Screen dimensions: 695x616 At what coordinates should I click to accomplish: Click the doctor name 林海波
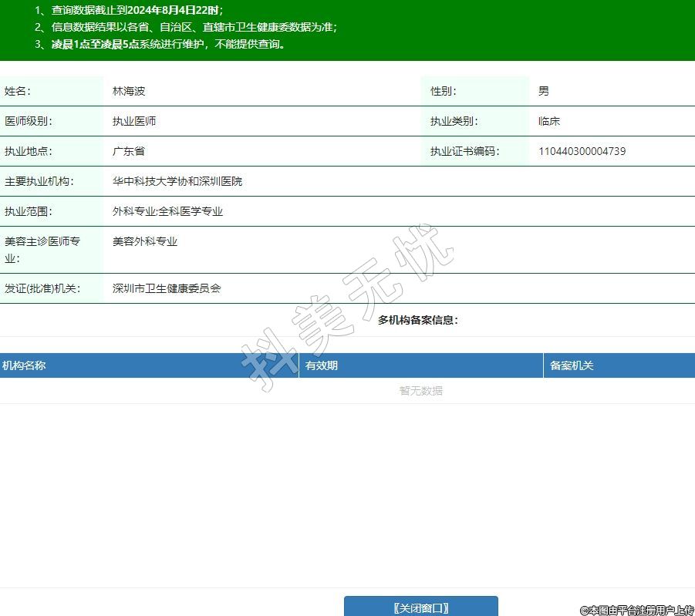click(x=129, y=91)
